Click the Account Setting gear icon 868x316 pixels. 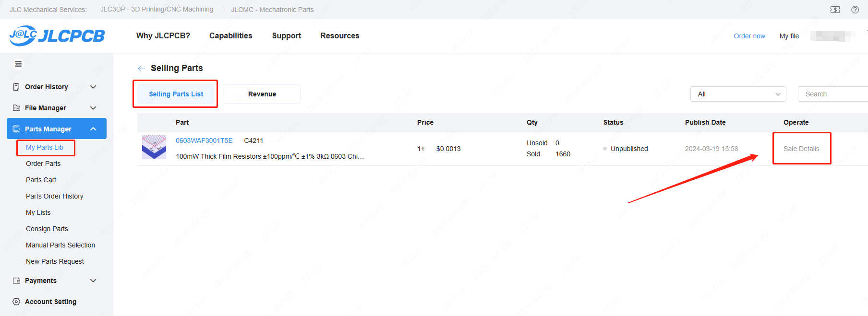point(16,302)
